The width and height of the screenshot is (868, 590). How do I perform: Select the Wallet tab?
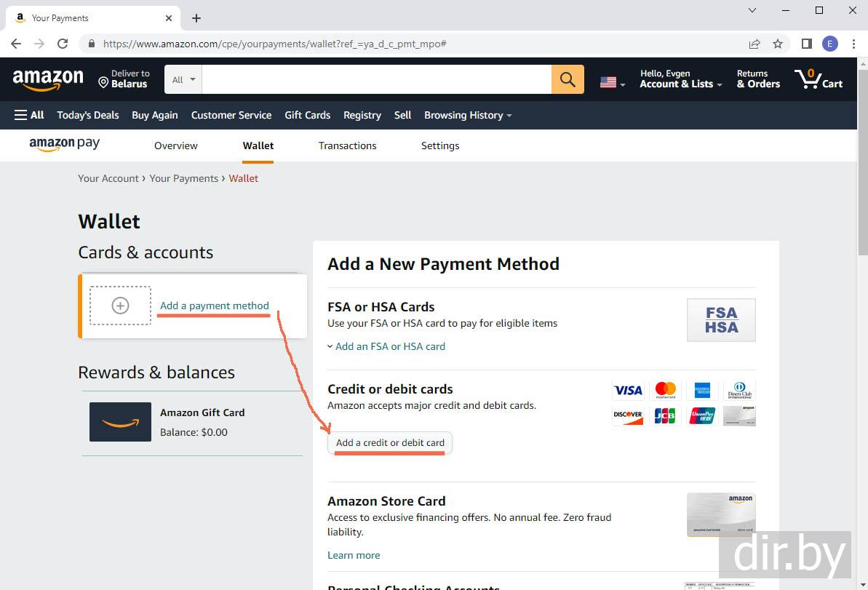pyautogui.click(x=258, y=145)
